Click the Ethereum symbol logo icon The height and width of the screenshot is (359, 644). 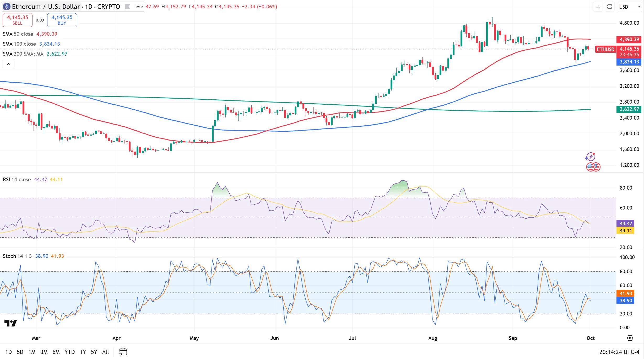pos(7,7)
